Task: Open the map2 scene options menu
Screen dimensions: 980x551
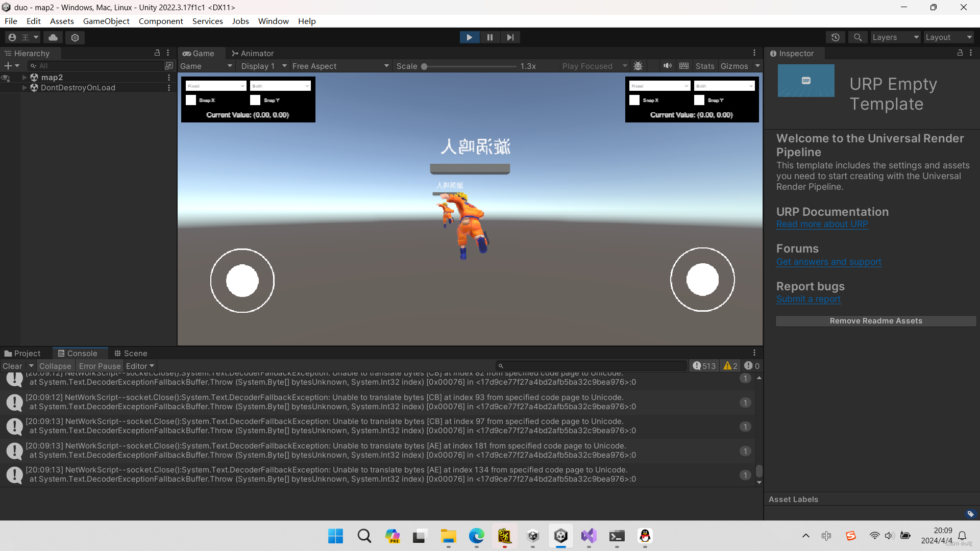Action: (169, 77)
